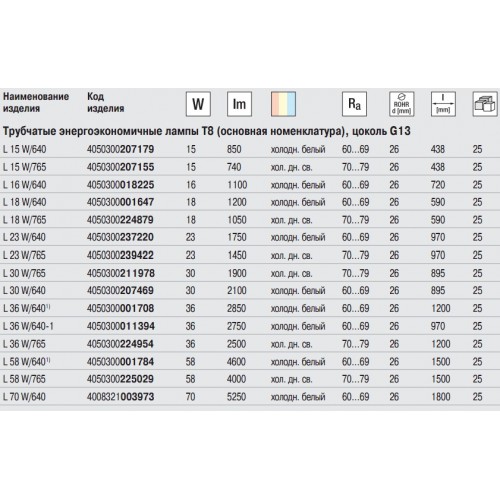Click lumen value 5250
500x500 pixels.
[237, 397]
